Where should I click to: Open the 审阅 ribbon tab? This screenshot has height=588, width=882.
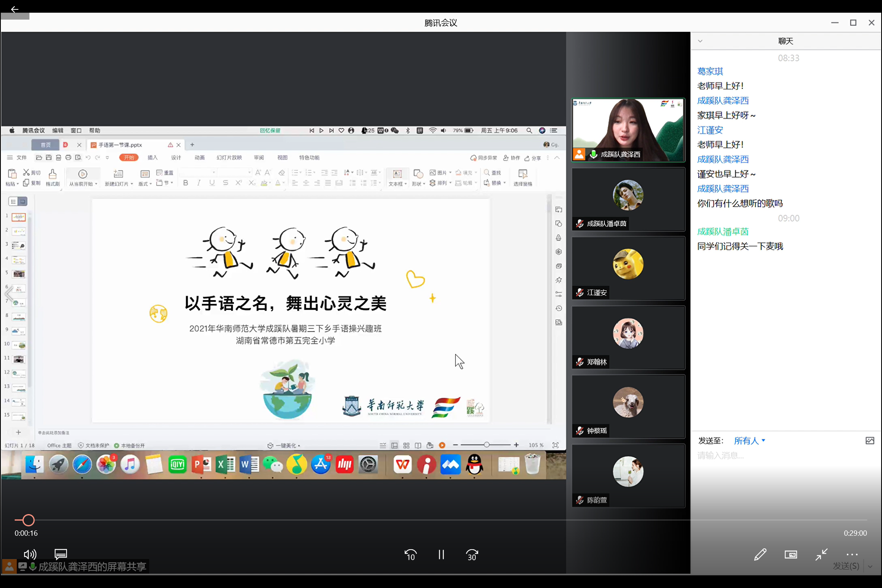tap(259, 158)
